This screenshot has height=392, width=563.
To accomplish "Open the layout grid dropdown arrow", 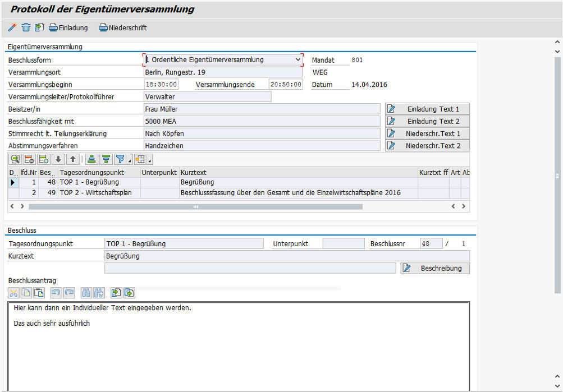I will 149,161.
